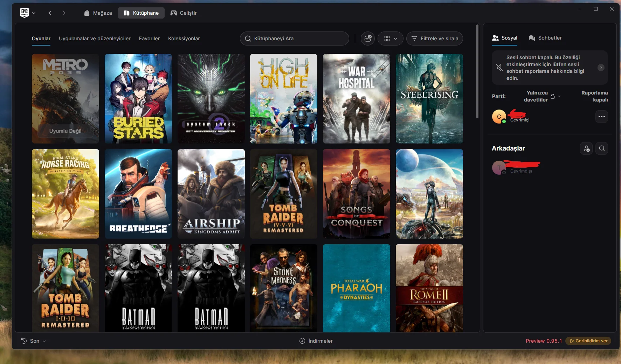
Task: Open the Rival Stars Horse Racing tile
Action: 65,194
